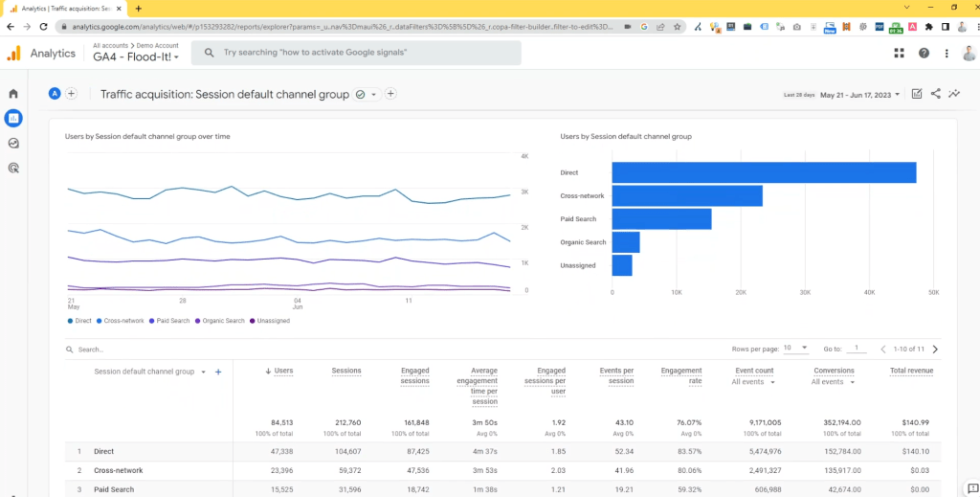Toggle Paid Search series in legend
980x497 pixels.
[x=170, y=321]
